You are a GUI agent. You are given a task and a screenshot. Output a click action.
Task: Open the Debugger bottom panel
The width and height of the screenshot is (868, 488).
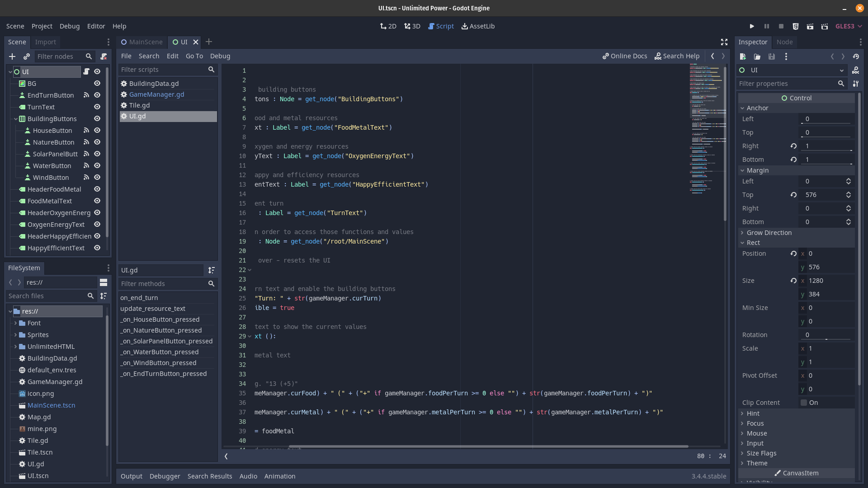click(165, 476)
